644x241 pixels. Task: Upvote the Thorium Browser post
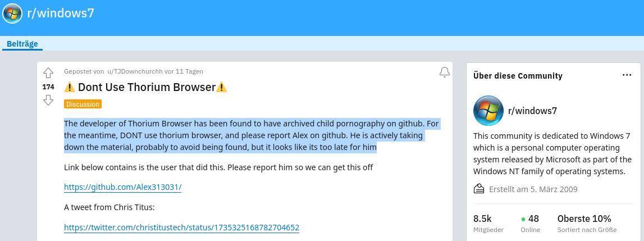coord(48,73)
